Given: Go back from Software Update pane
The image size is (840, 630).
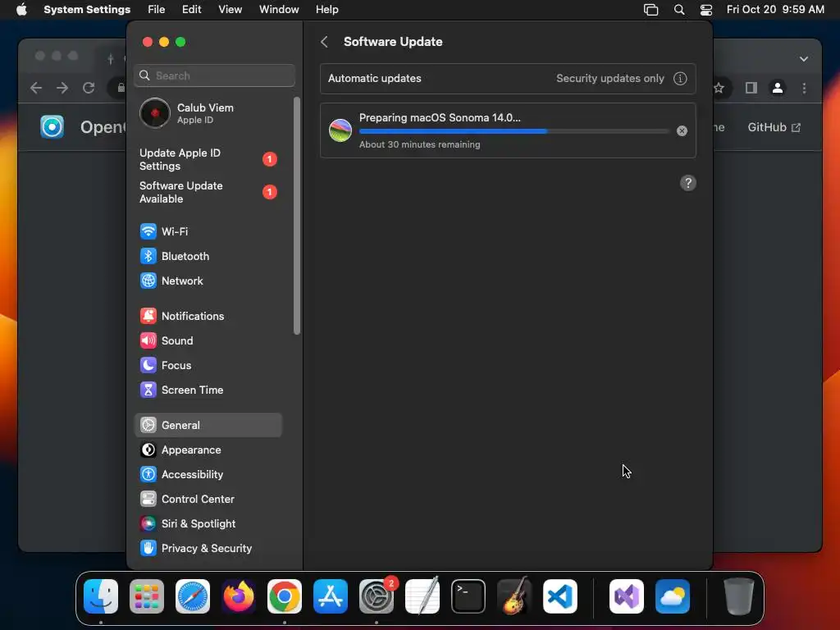Looking at the screenshot, I should pos(324,42).
